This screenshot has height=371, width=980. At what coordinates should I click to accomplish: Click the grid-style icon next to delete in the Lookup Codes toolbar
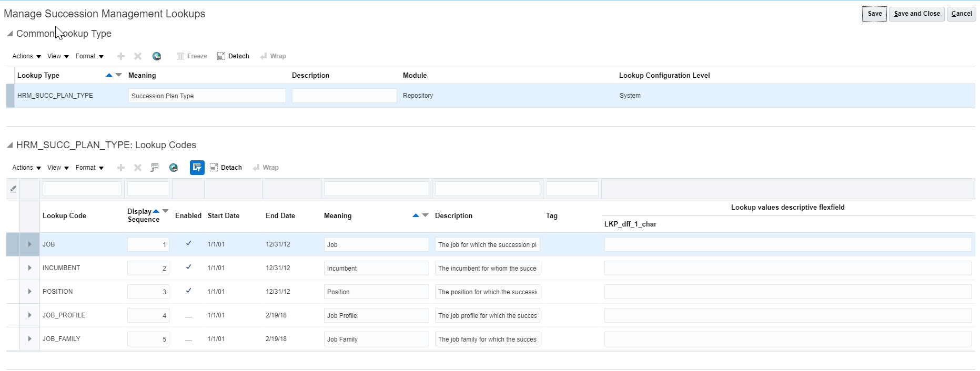pyautogui.click(x=155, y=168)
